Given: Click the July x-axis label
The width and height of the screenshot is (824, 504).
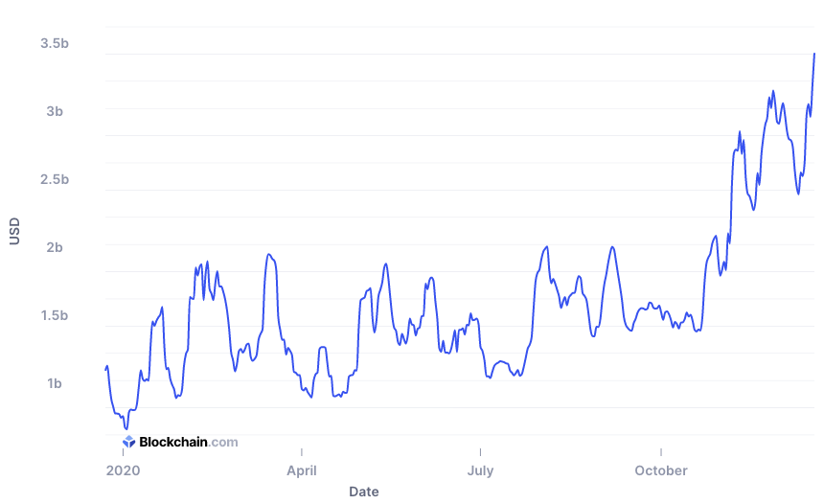Looking at the screenshot, I should 480,470.
